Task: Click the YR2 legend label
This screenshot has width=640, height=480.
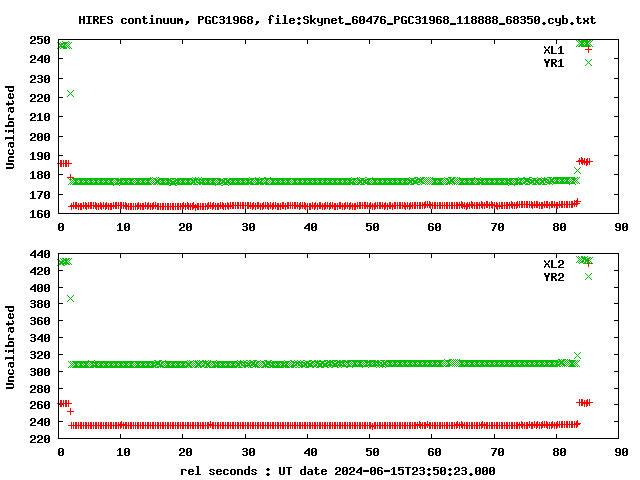Action: tap(553, 277)
